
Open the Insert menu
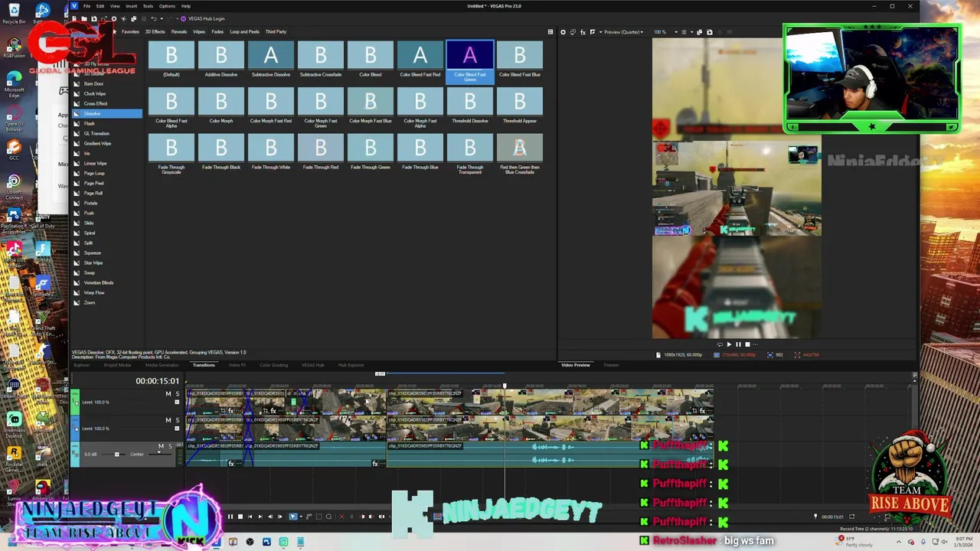[131, 6]
